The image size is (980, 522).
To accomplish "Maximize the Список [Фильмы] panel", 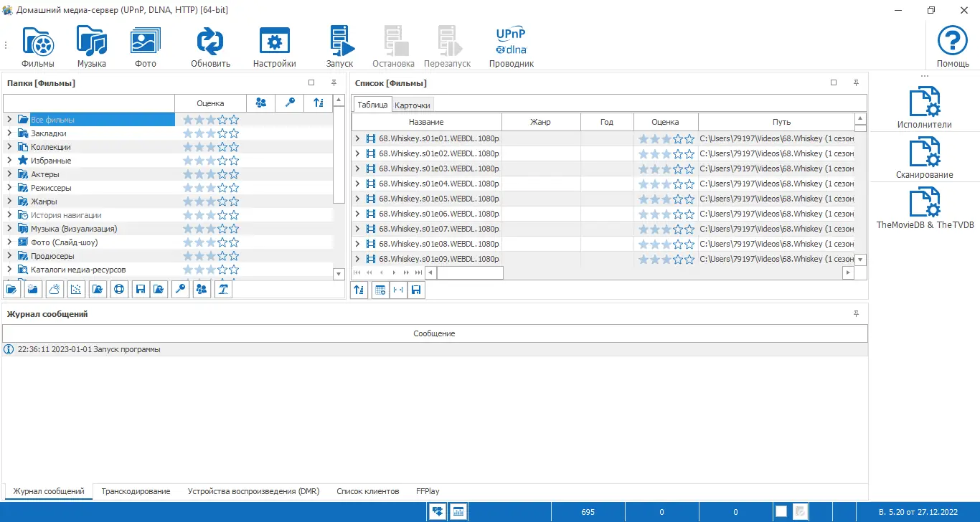I will (834, 83).
